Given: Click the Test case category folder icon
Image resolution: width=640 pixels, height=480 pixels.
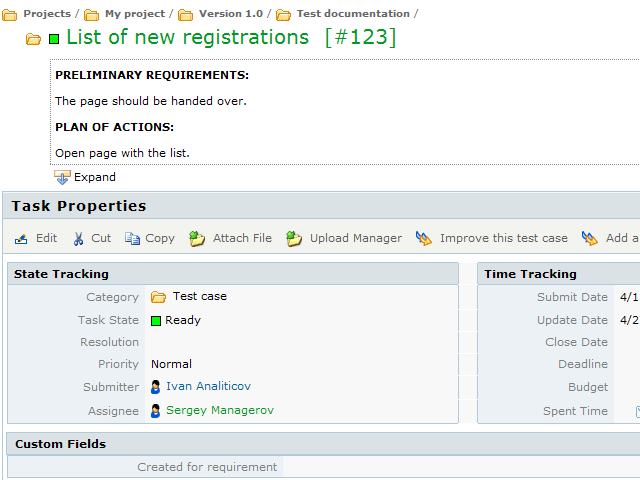Looking at the screenshot, I should (x=158, y=297).
